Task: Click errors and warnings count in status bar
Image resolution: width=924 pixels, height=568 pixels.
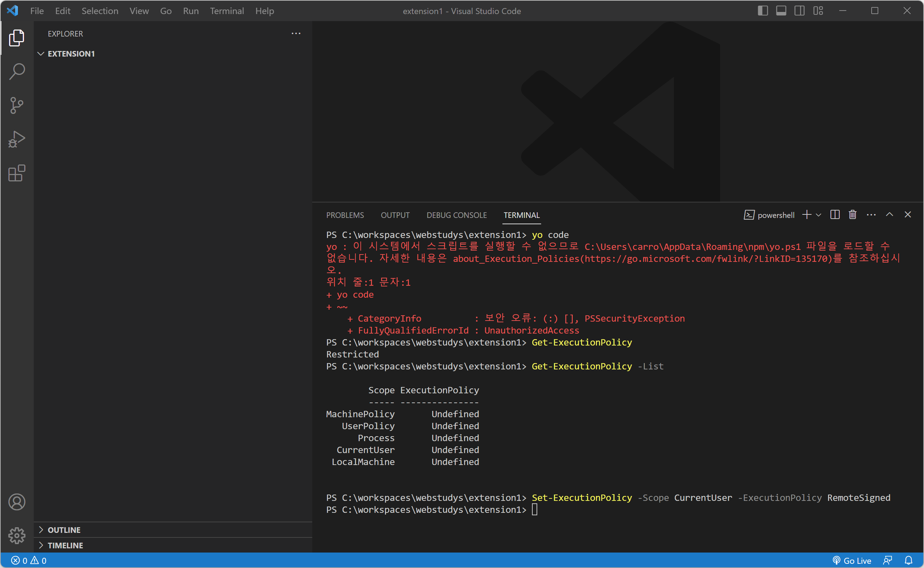Action: click(28, 561)
